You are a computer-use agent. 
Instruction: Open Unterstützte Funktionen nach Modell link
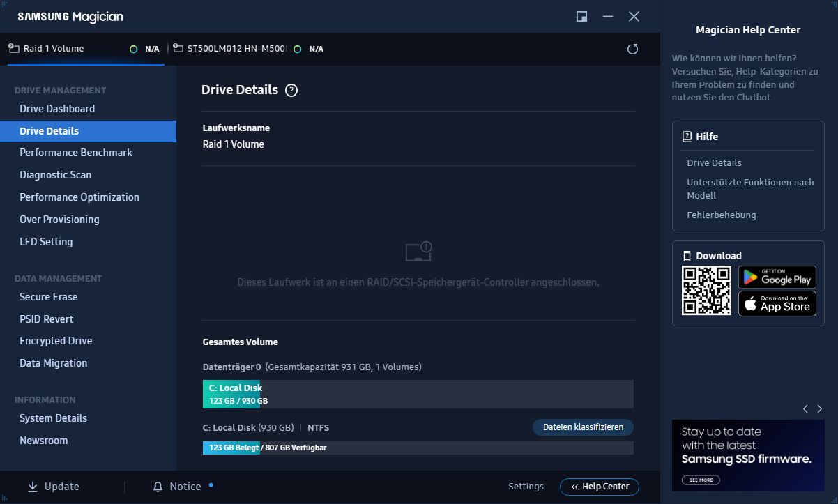pos(750,189)
